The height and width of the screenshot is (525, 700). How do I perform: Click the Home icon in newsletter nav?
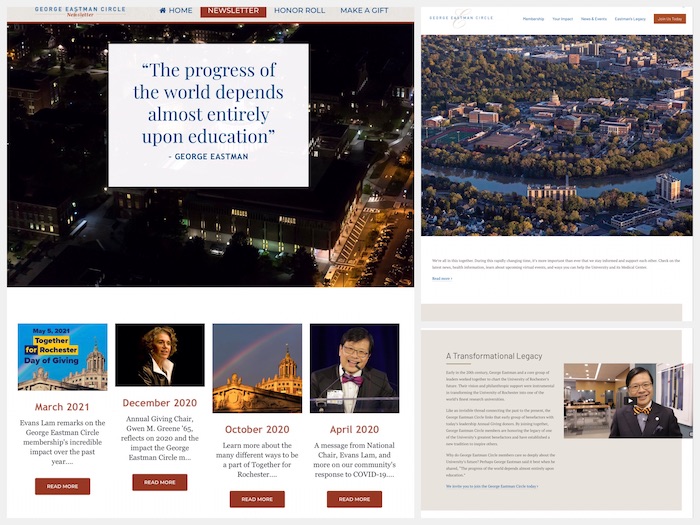point(162,10)
